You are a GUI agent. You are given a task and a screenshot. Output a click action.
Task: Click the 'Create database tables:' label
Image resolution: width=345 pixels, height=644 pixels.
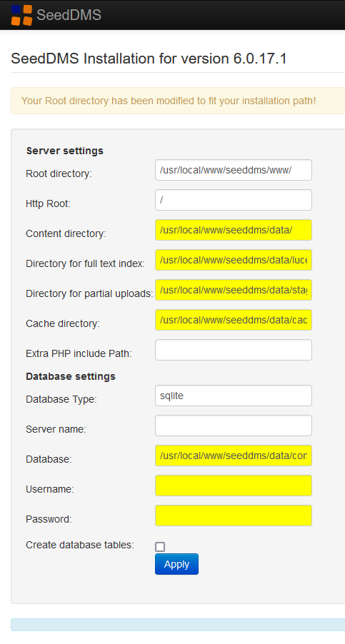point(80,545)
